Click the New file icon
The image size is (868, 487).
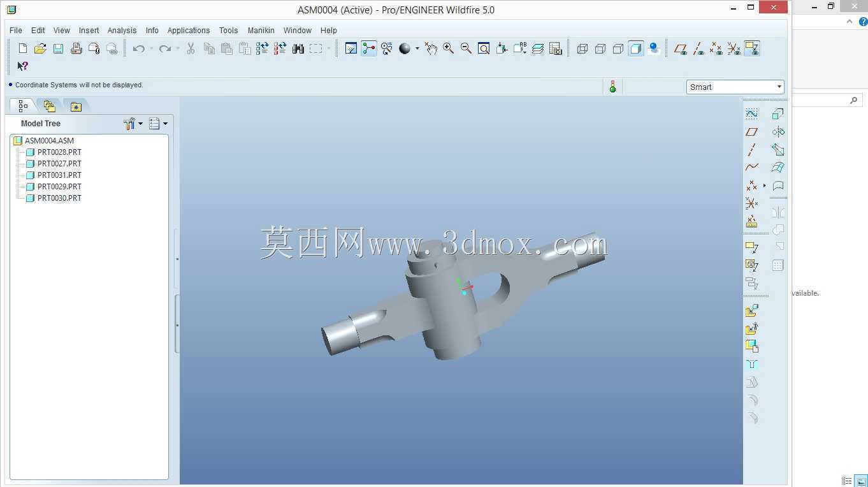coord(23,48)
